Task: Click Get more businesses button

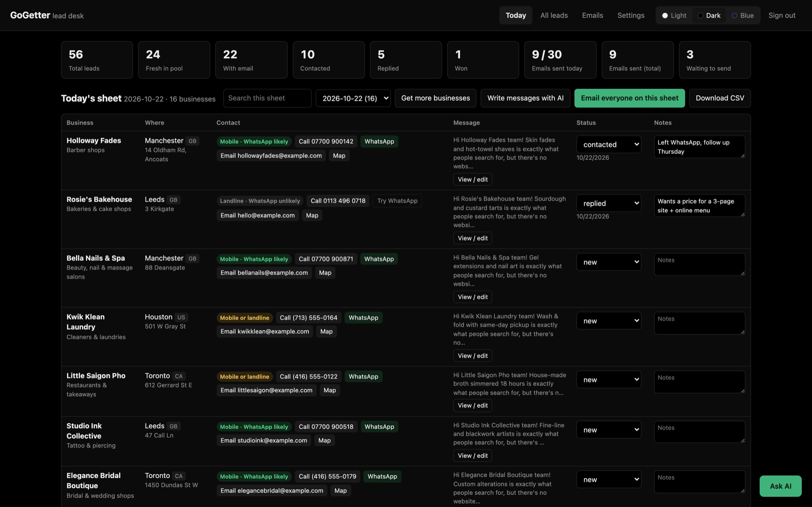Action: pyautogui.click(x=435, y=98)
